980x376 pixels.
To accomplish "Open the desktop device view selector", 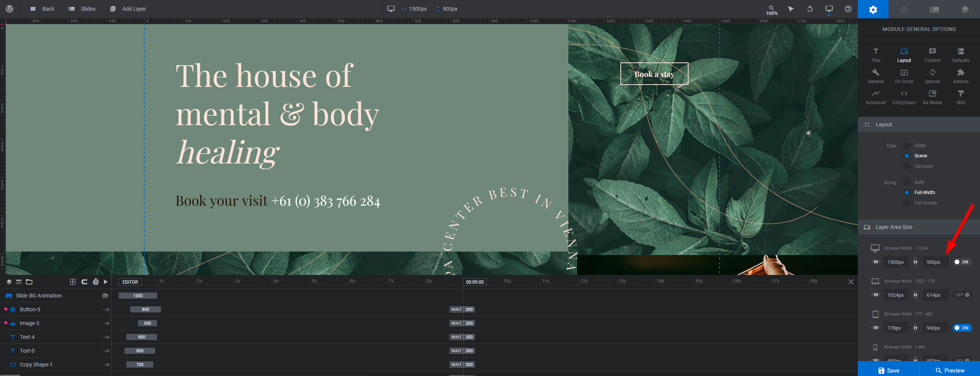I will pyautogui.click(x=391, y=9).
